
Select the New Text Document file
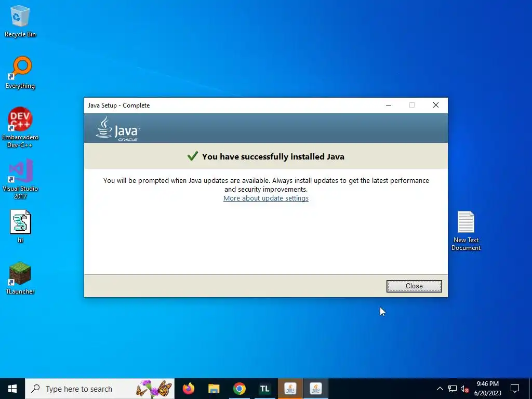point(466,231)
